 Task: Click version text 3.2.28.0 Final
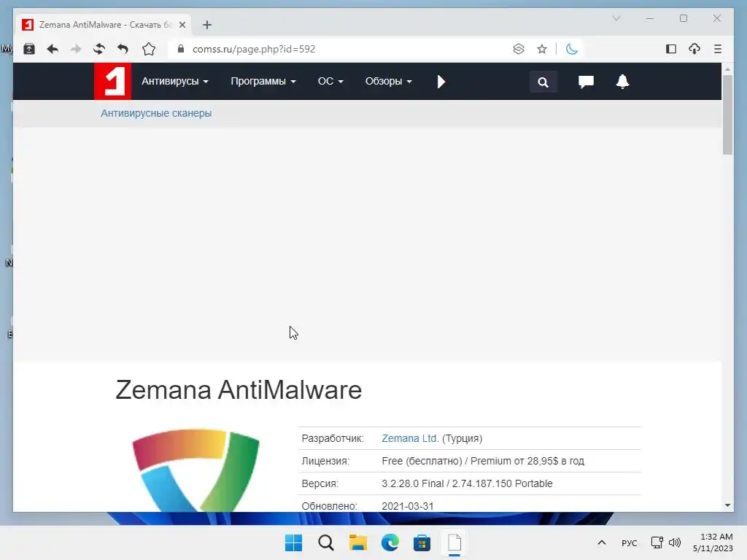(413, 483)
